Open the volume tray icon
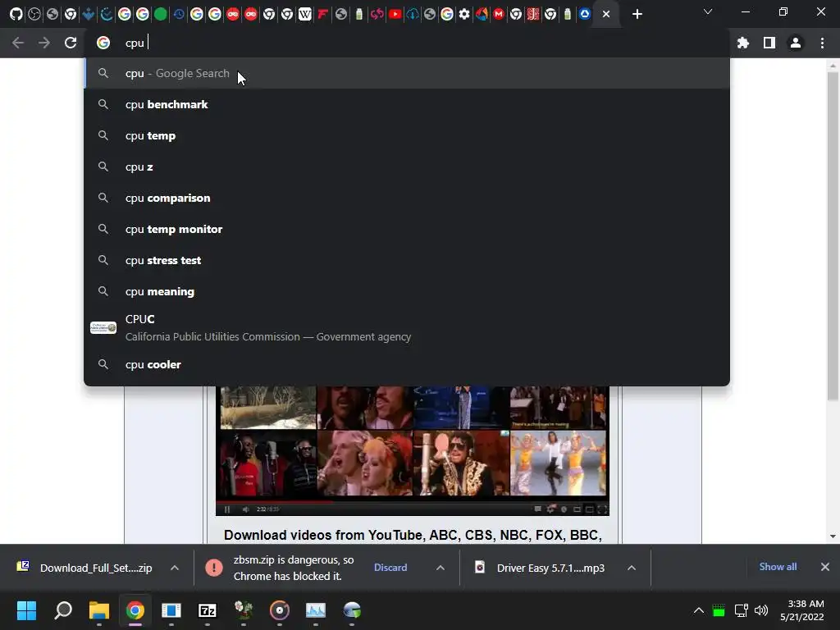The width and height of the screenshot is (840, 630). pyautogui.click(x=761, y=610)
